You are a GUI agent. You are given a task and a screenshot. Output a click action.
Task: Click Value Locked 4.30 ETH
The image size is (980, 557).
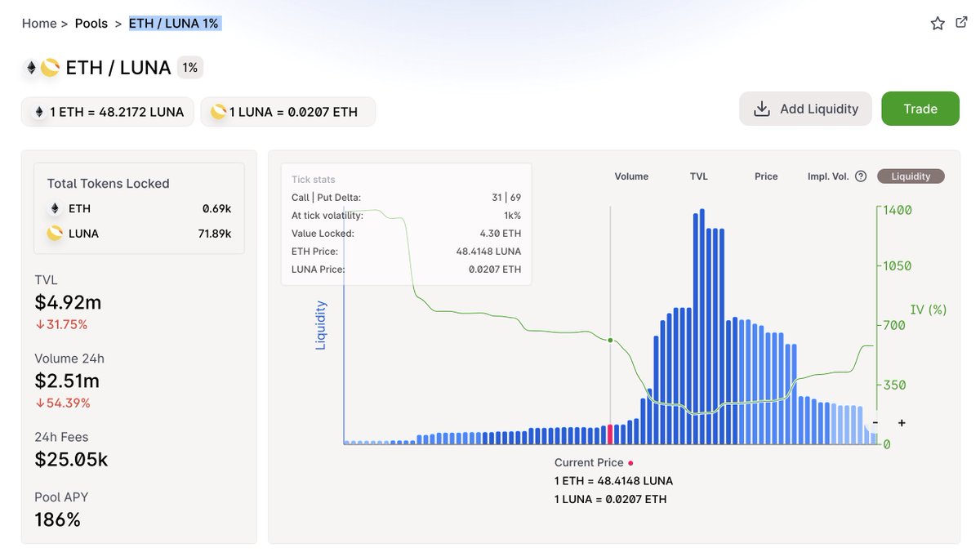[x=501, y=234]
